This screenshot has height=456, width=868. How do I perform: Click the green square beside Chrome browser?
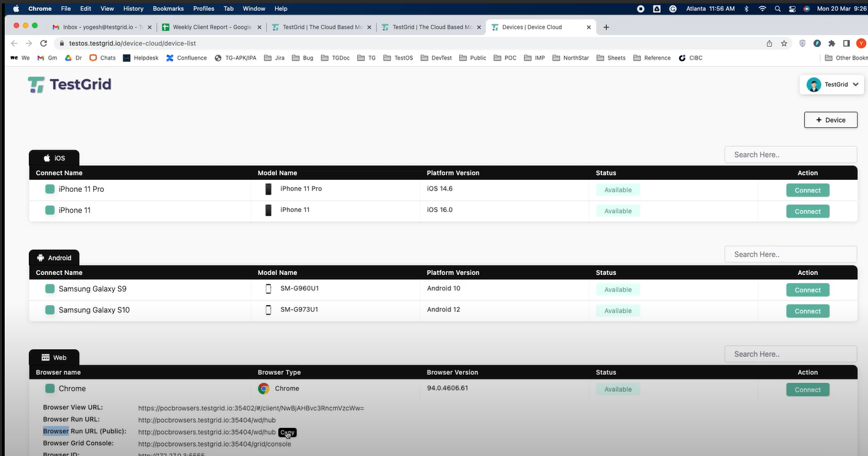tap(50, 388)
